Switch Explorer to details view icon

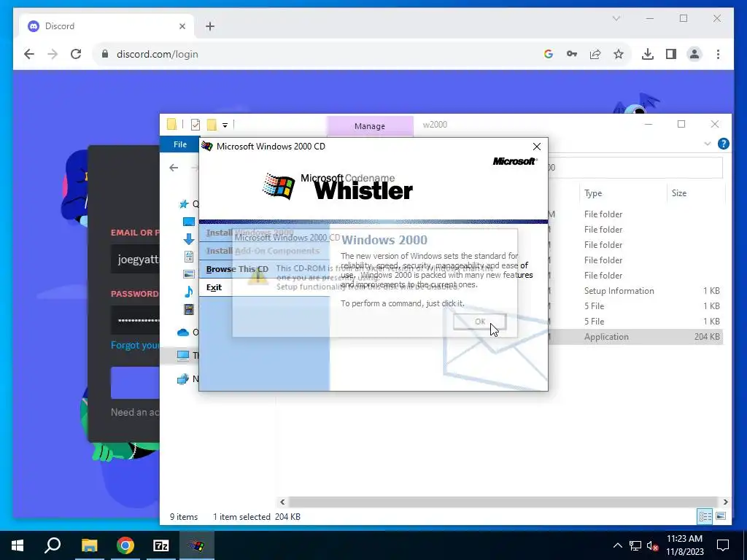click(x=705, y=516)
